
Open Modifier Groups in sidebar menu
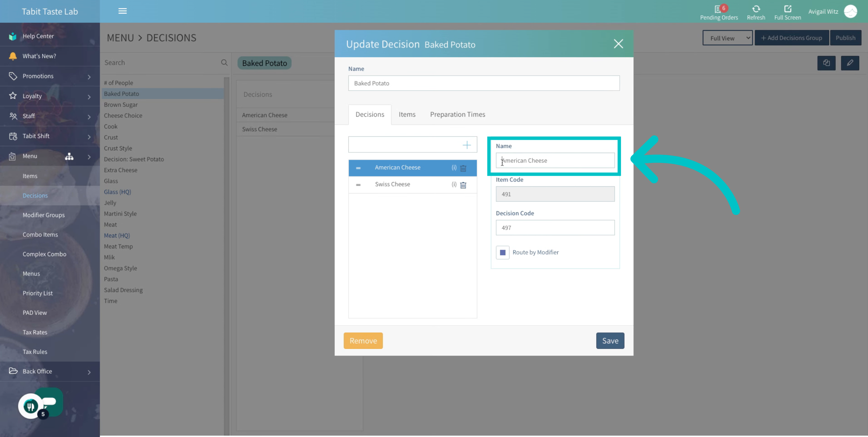click(43, 215)
